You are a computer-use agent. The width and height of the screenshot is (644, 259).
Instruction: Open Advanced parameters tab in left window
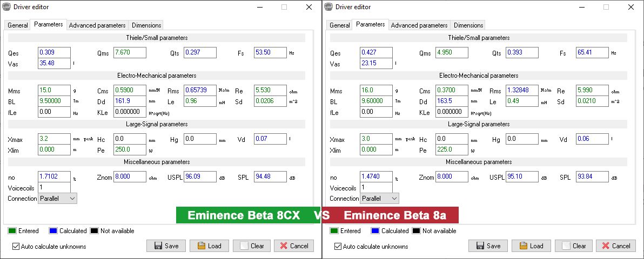[97, 25]
